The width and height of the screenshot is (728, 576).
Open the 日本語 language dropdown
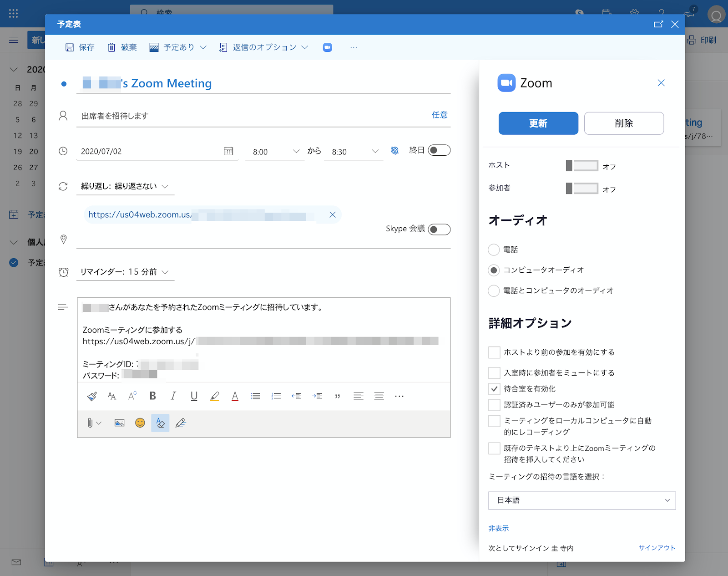click(582, 500)
